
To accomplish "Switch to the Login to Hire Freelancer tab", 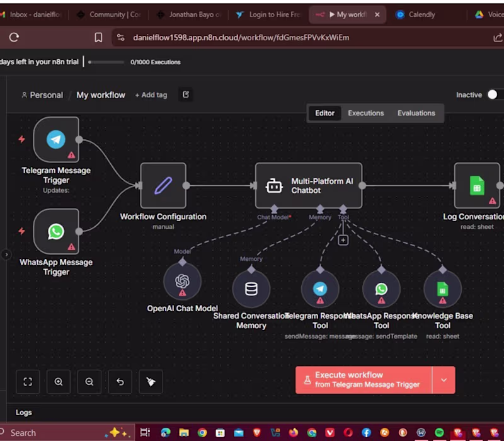I will 269,14.
